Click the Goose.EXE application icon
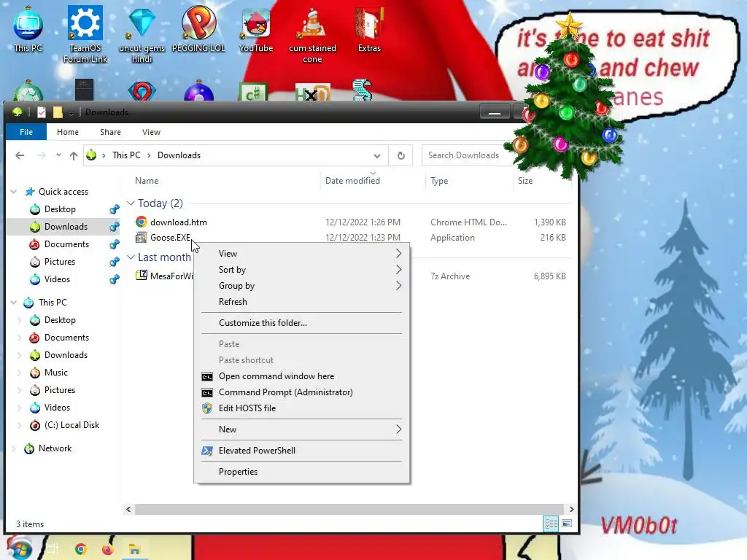747x560 pixels. point(141,237)
